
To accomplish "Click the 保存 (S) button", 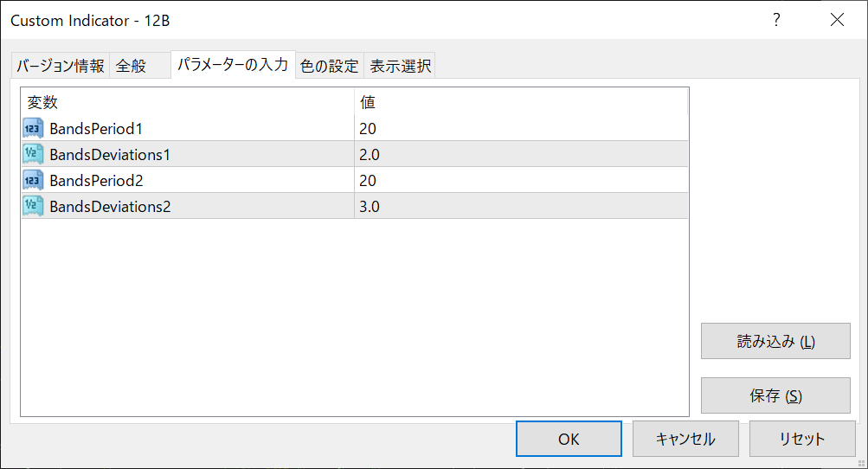I will coord(775,396).
